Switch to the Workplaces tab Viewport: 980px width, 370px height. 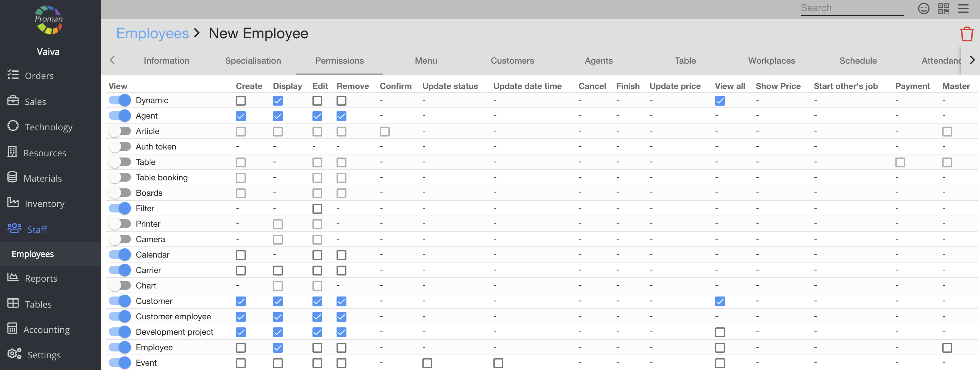pyautogui.click(x=771, y=61)
